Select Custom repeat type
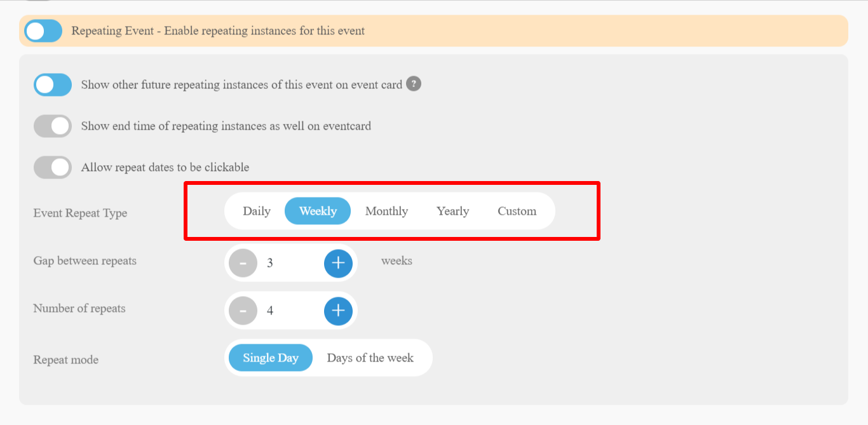The width and height of the screenshot is (868, 425). pos(517,211)
